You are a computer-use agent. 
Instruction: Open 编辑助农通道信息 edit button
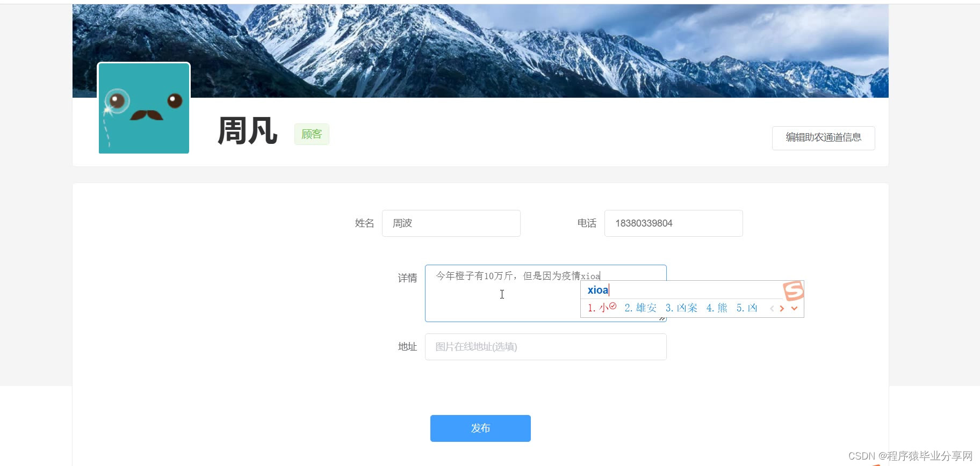(x=823, y=137)
